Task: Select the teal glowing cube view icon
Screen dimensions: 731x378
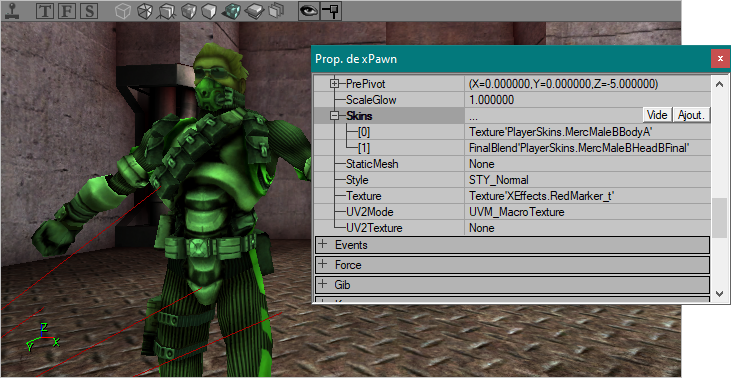Action: pyautogui.click(x=232, y=11)
